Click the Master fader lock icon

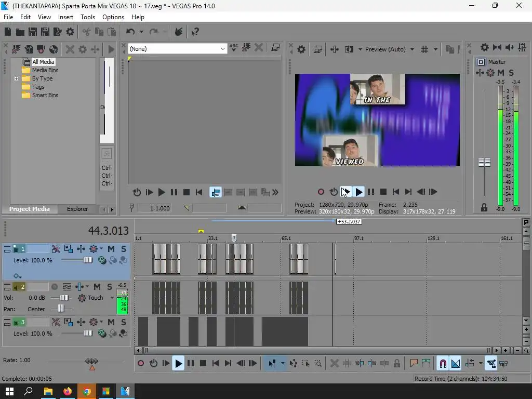coord(484,208)
